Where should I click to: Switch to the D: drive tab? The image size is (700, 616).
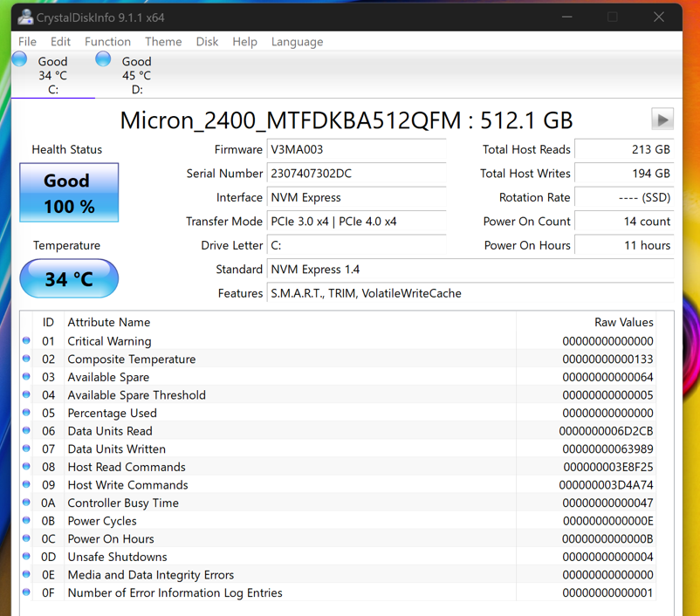click(137, 75)
